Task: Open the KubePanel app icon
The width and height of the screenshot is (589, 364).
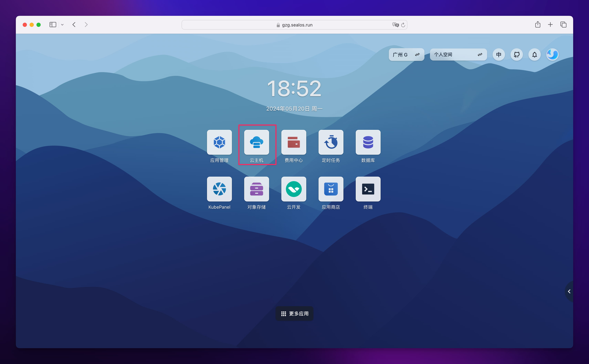Action: pyautogui.click(x=219, y=189)
